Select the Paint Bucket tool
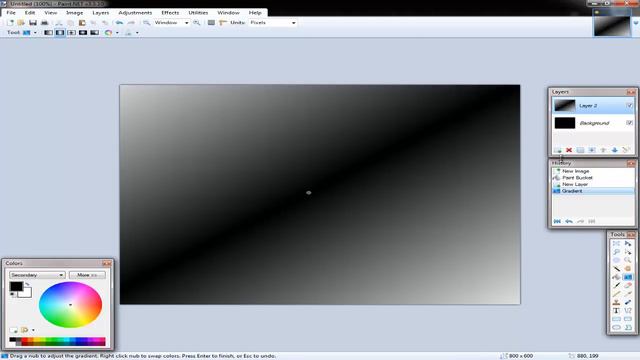Image resolution: width=640 pixels, height=360 pixels. coord(616,277)
